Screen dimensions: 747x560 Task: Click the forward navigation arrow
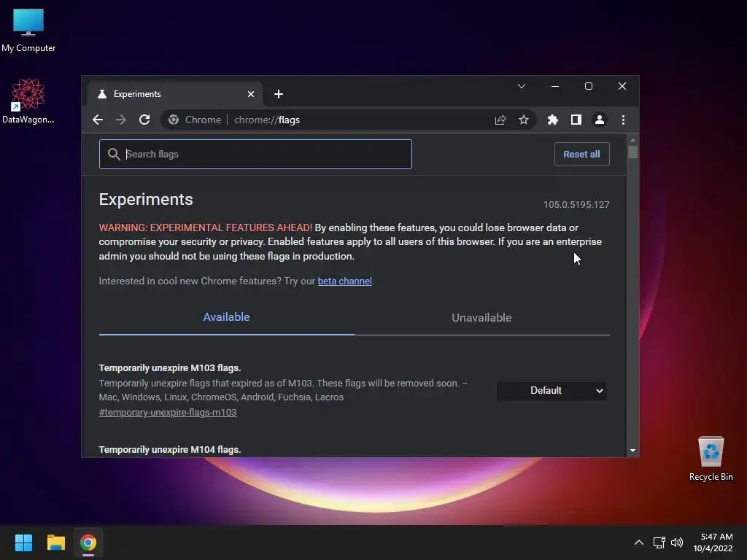click(121, 120)
